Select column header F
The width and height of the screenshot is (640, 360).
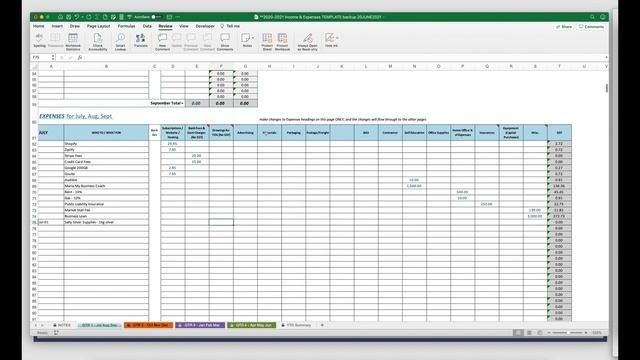pos(221,66)
